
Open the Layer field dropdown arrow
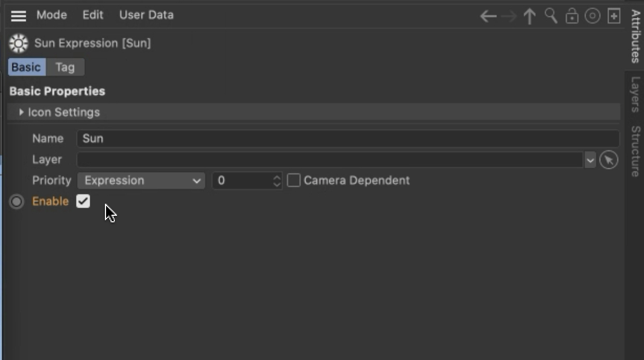click(x=590, y=160)
